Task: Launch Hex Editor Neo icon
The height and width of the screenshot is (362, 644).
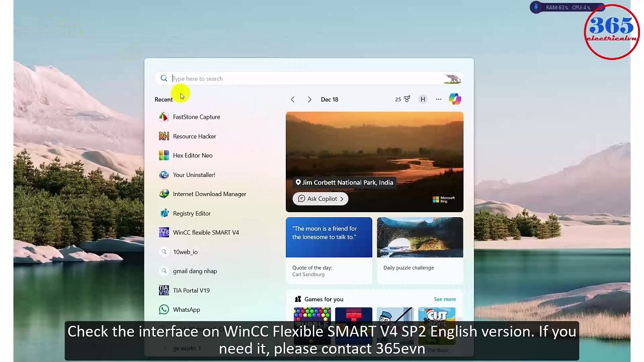Action: (164, 155)
